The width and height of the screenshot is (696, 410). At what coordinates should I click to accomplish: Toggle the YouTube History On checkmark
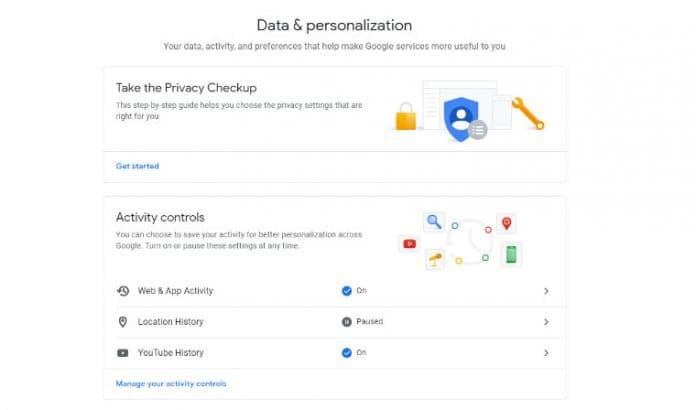[347, 353]
